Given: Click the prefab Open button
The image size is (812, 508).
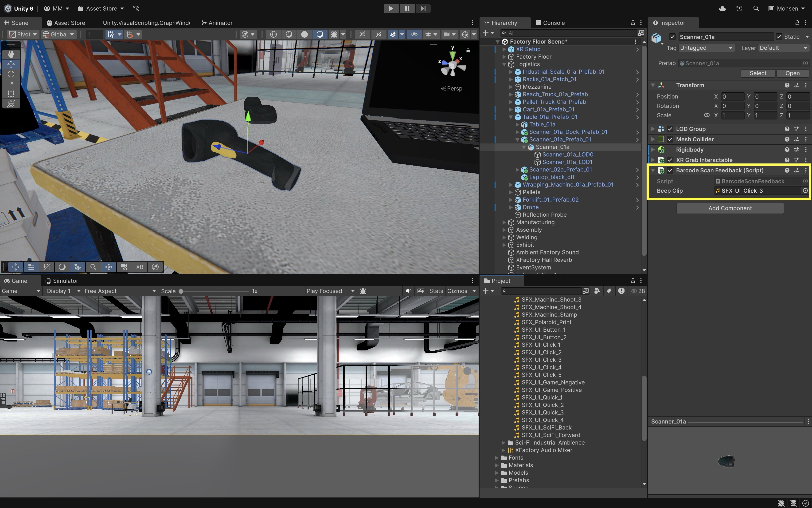Looking at the screenshot, I should [792, 73].
